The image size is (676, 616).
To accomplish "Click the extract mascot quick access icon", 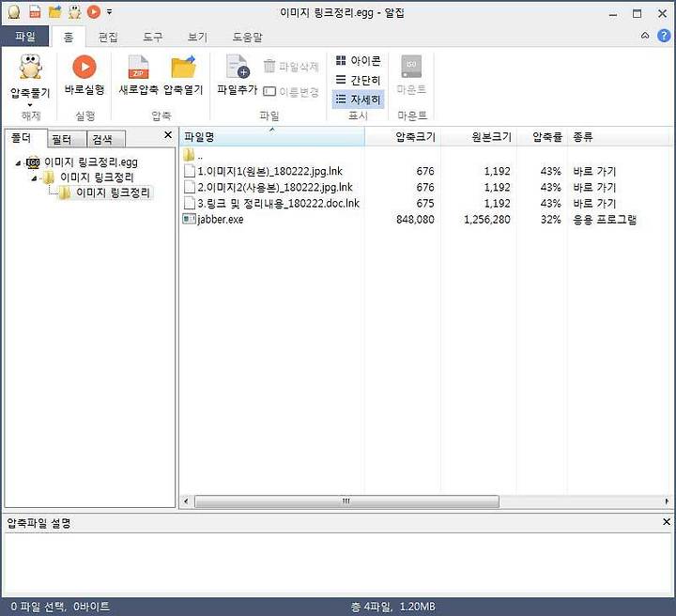I will coord(74,12).
